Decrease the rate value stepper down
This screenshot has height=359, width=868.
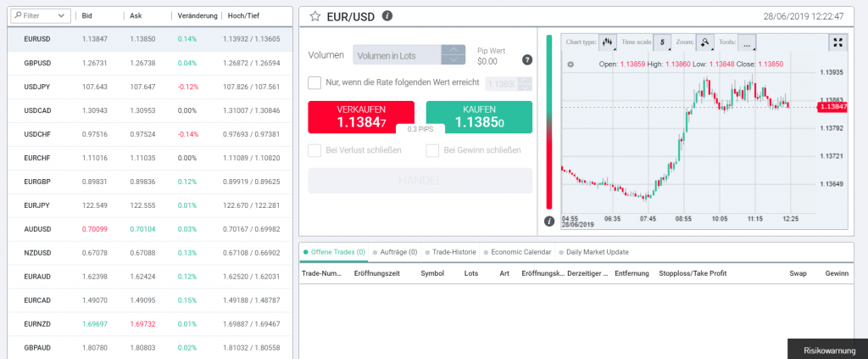526,87
